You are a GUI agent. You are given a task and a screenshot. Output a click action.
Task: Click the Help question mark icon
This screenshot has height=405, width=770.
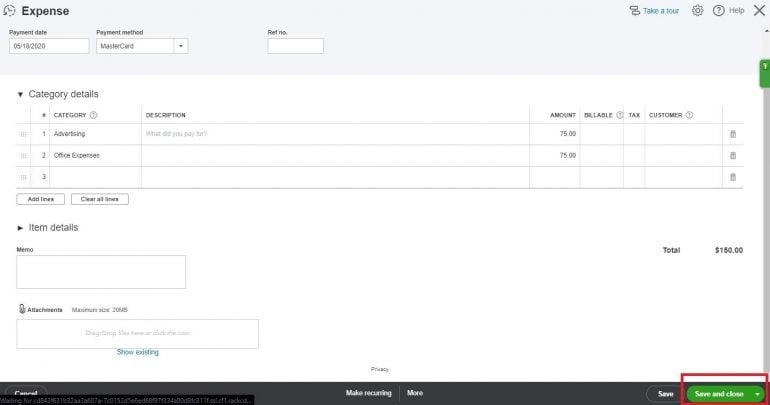tap(718, 10)
